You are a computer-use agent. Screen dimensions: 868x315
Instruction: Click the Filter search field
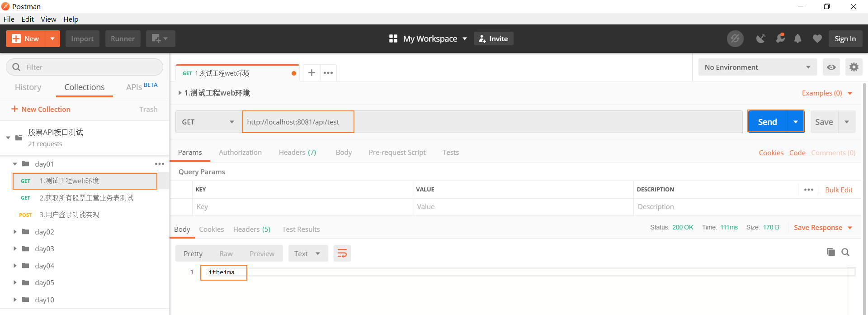click(x=85, y=67)
